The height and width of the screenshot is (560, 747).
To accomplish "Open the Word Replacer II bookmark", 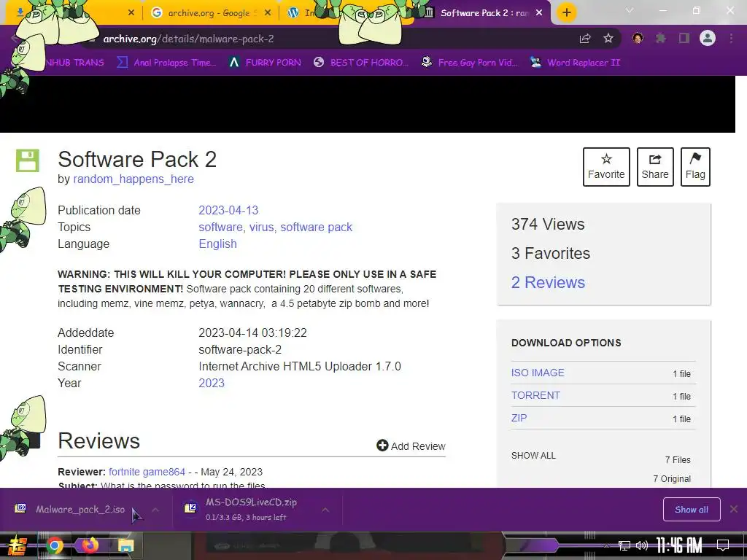I will coord(575,63).
